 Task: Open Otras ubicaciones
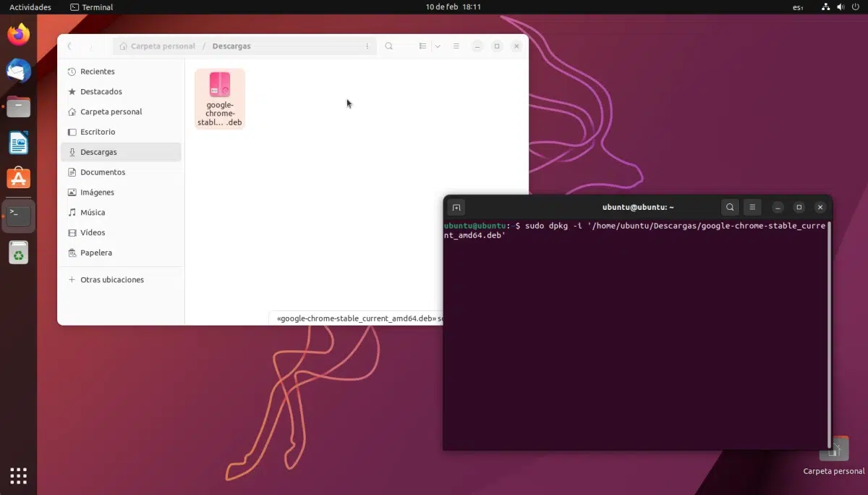tap(111, 279)
